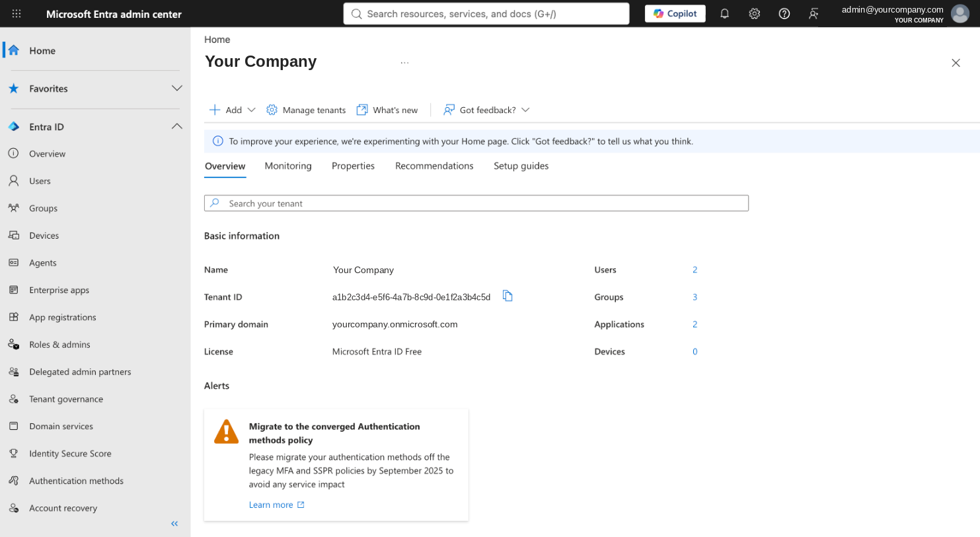
Task: Switch to the Setup guides tab
Action: (x=521, y=166)
